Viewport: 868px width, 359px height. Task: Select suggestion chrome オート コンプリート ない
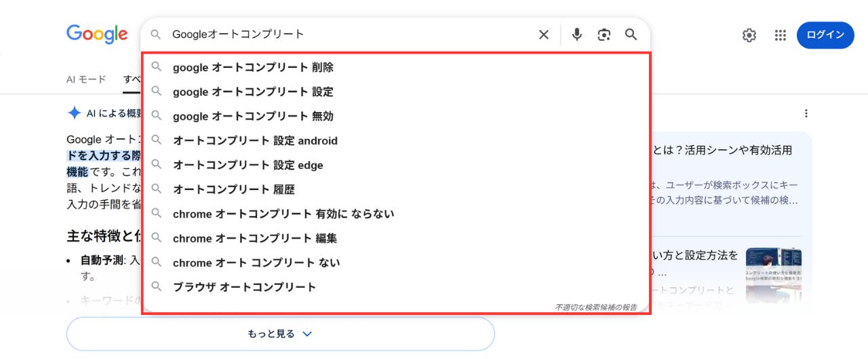coord(396,263)
